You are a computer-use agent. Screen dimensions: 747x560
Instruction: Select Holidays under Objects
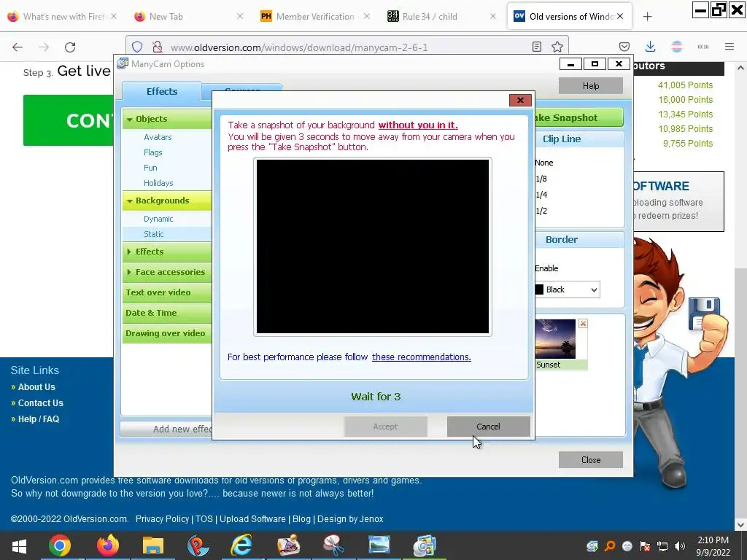point(158,183)
